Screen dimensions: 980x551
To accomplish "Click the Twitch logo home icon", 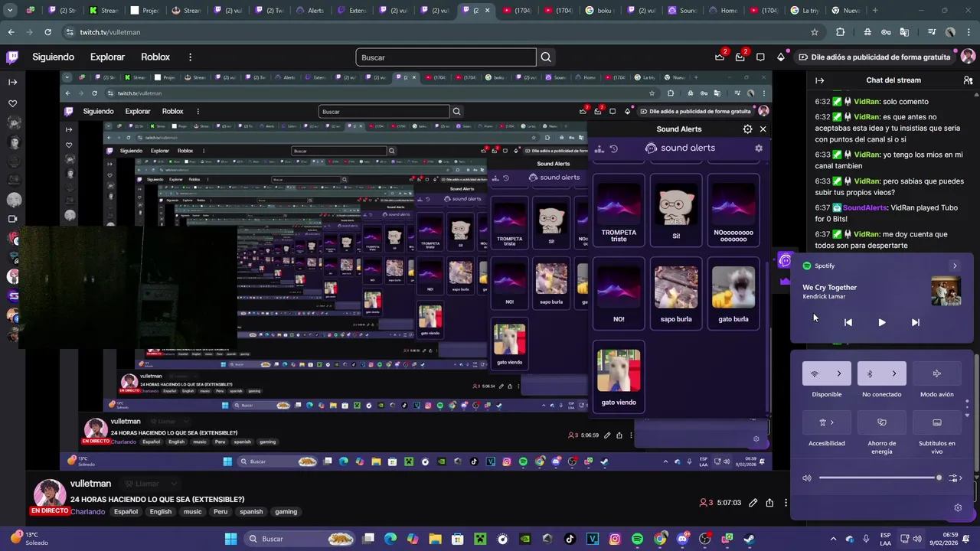I will (x=12, y=57).
